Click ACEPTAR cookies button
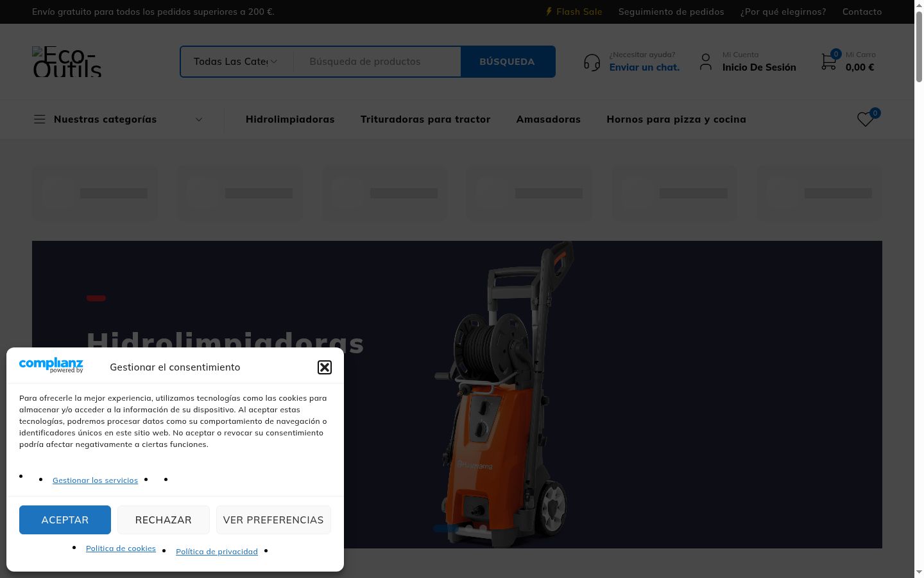The width and height of the screenshot is (924, 578). (65, 520)
